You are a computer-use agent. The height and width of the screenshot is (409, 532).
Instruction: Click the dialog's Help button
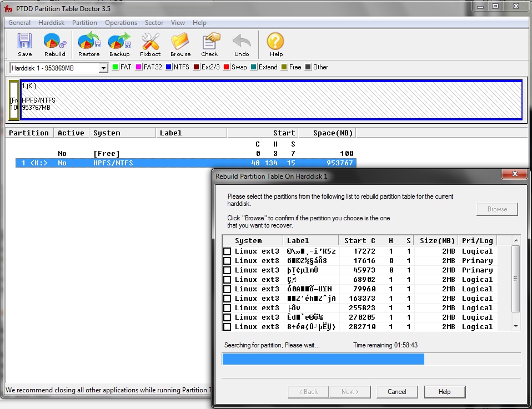pos(444,392)
